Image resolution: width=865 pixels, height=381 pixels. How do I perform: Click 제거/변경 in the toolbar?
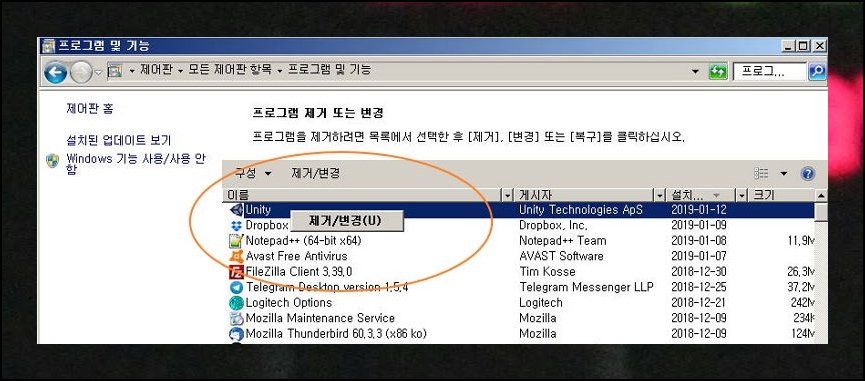click(x=316, y=173)
